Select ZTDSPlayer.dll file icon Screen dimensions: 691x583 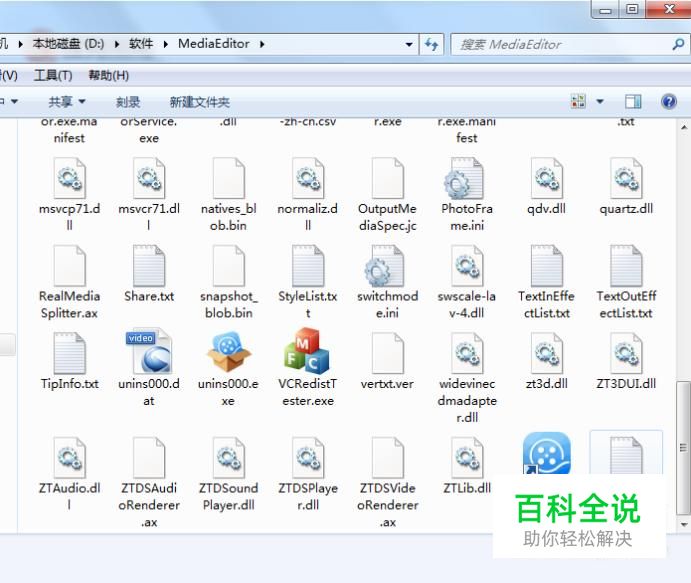point(308,457)
